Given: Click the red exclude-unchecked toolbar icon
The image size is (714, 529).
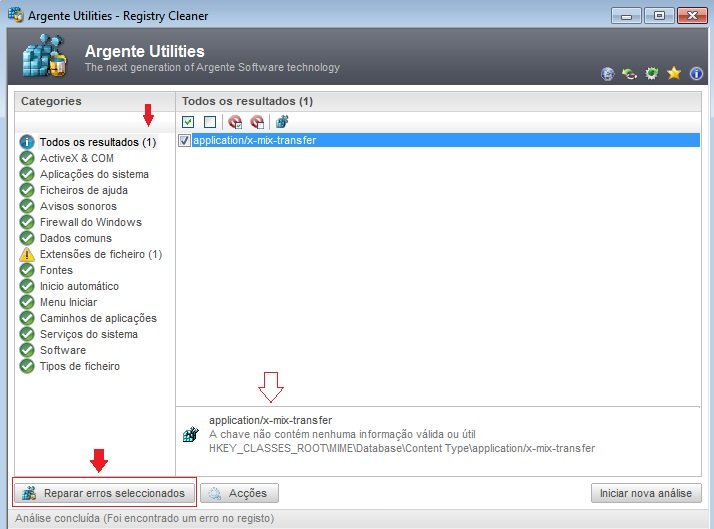Looking at the screenshot, I should click(257, 122).
